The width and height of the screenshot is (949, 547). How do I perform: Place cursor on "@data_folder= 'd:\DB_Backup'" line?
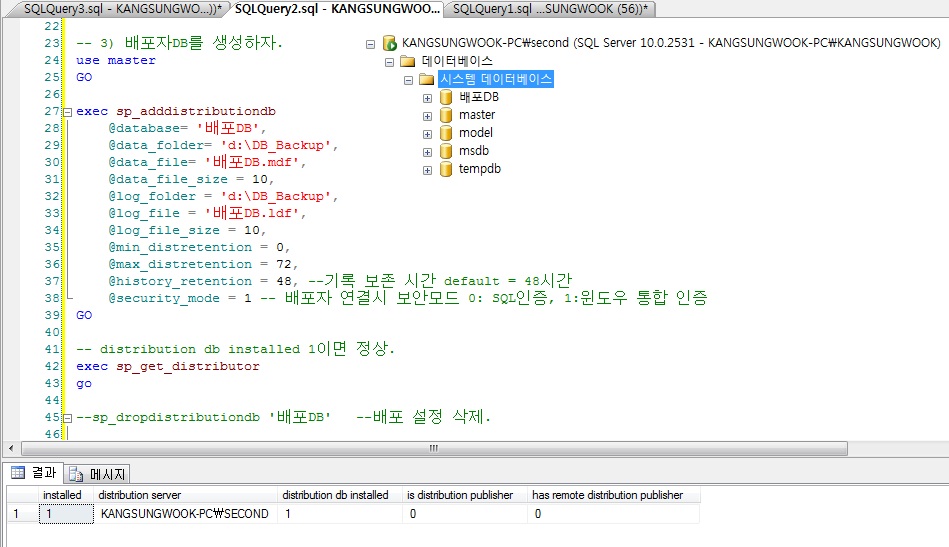pyautogui.click(x=223, y=145)
